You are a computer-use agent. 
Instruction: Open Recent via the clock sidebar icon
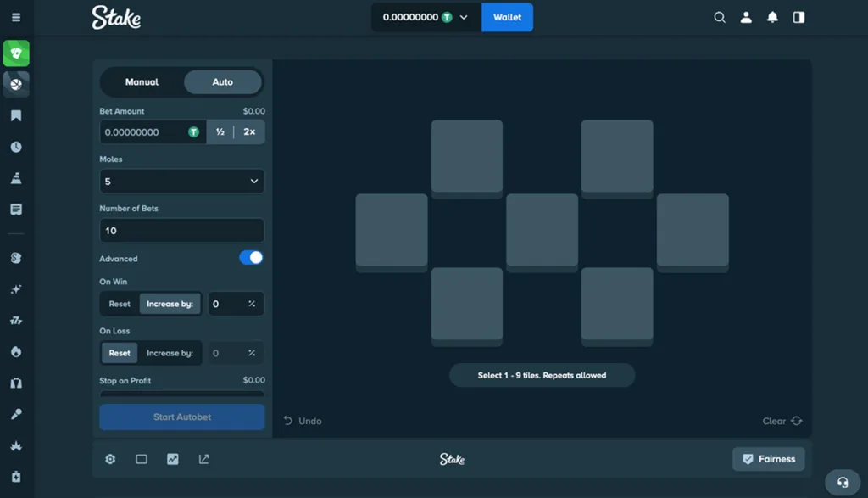click(16, 147)
